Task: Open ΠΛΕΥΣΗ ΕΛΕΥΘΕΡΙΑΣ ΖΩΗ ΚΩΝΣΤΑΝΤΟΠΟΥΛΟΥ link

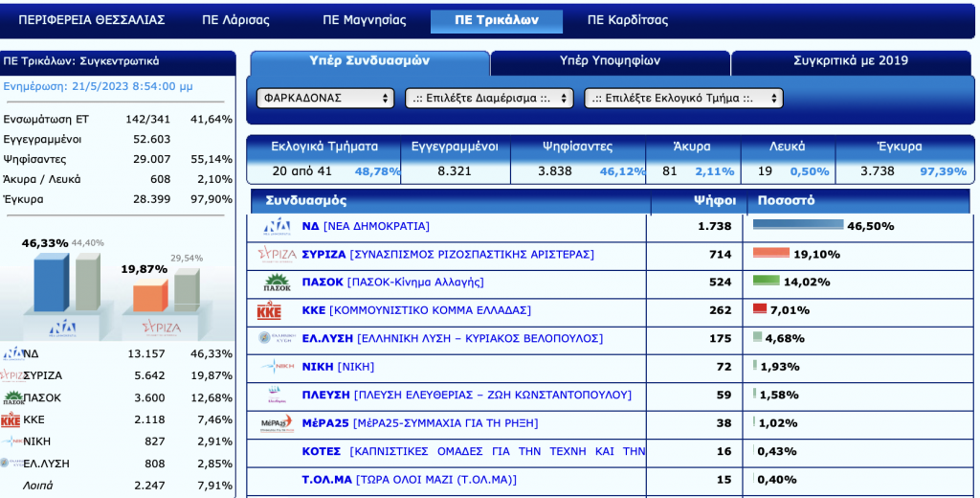Action: coord(467,395)
